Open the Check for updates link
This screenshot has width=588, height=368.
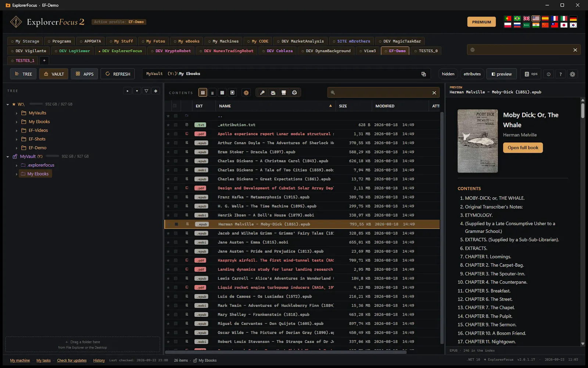[72, 361]
